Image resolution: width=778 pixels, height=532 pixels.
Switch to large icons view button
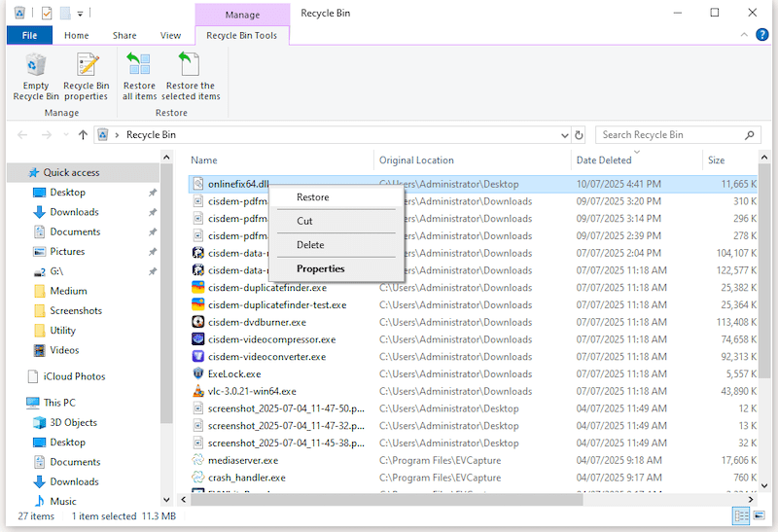[760, 515]
